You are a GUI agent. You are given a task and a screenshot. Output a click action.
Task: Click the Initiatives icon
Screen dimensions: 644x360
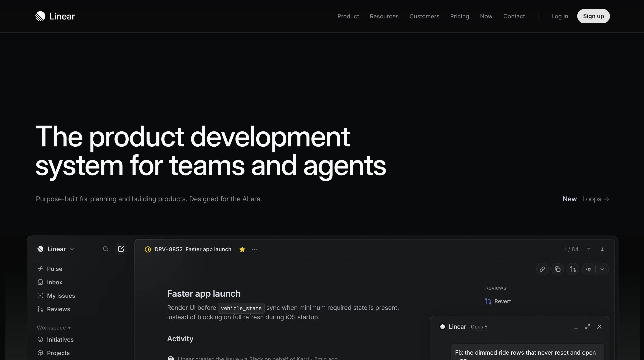[x=40, y=339]
